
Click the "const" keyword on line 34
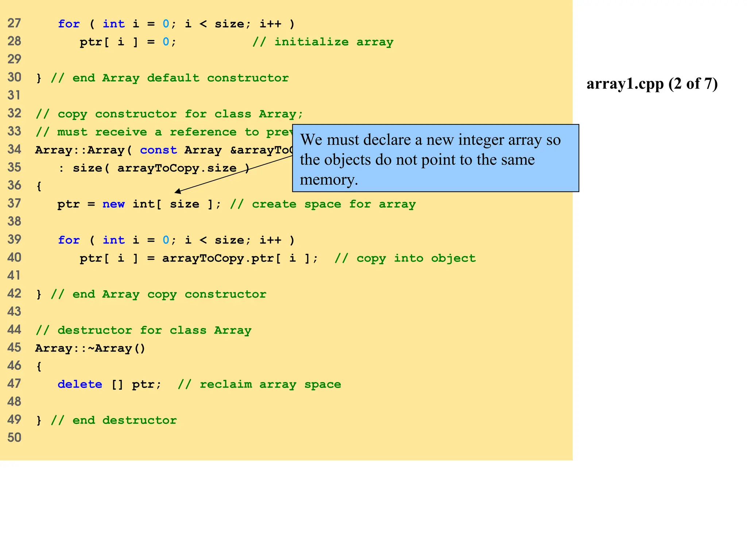[x=158, y=150]
